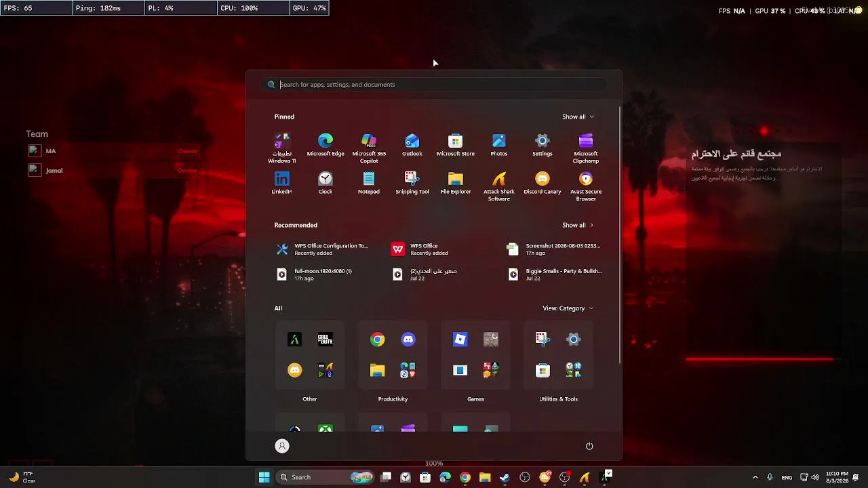
Task: Open Microsoft 365 Copilot
Action: (x=369, y=148)
